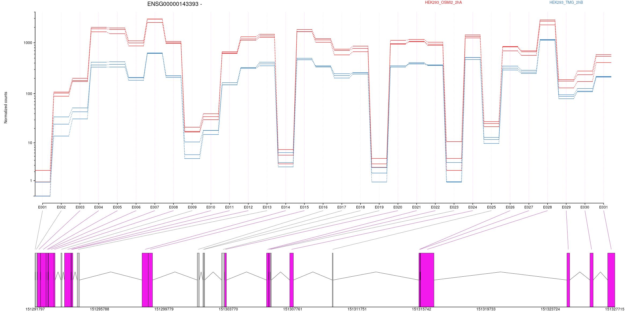Click exon label E008
Screen dimensions: 644x322
(173, 207)
